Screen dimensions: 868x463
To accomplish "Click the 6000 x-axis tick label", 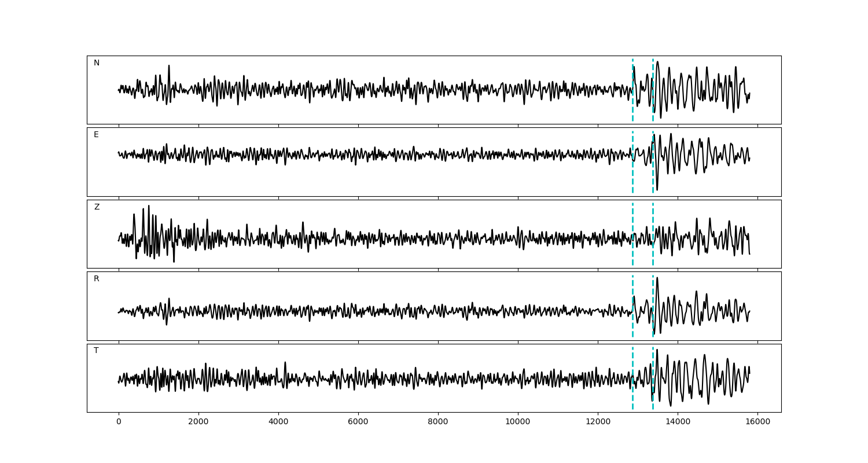I will point(358,422).
